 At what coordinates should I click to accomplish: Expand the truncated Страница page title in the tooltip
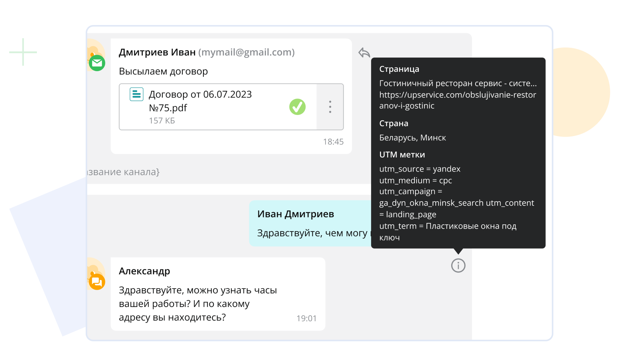(x=458, y=84)
